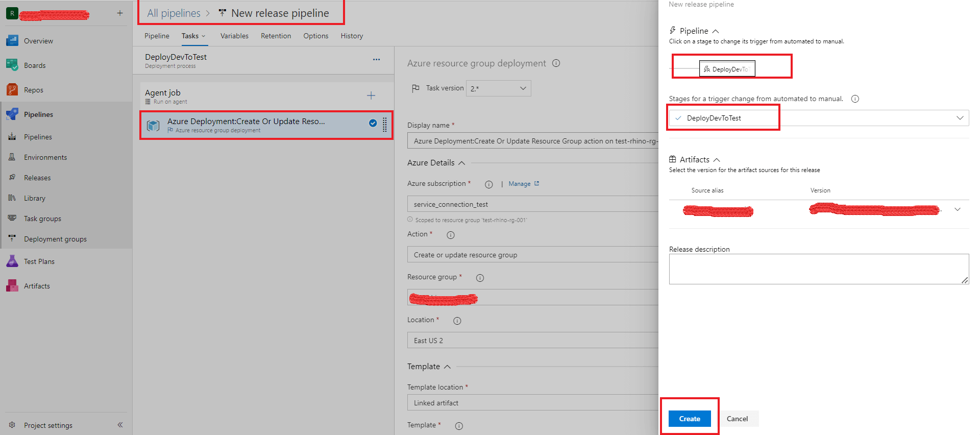Viewport: 980px width, 435px height.
Task: Switch to the Variables tab
Action: [234, 36]
